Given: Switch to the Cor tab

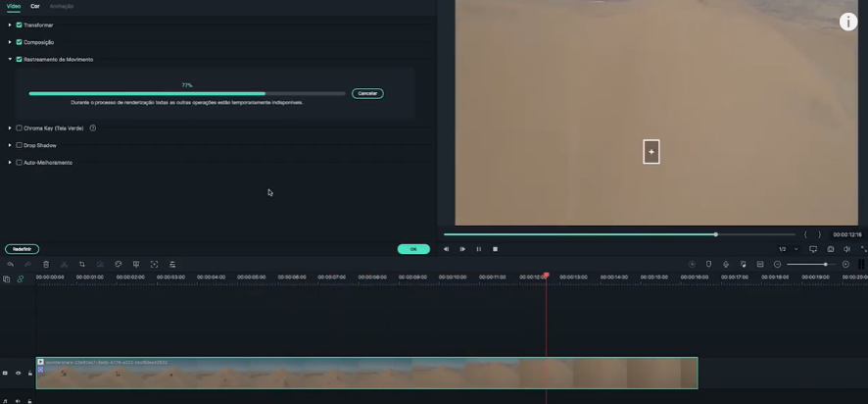Looking at the screenshot, I should tap(35, 6).
